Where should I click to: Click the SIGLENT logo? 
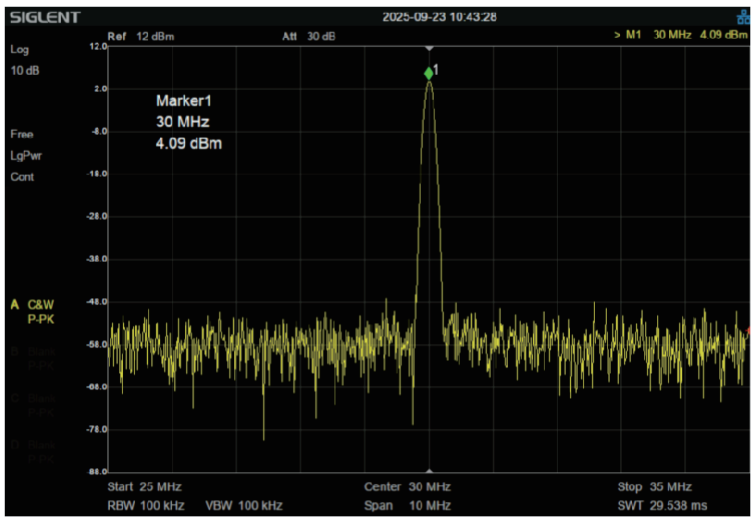pyautogui.click(x=46, y=17)
